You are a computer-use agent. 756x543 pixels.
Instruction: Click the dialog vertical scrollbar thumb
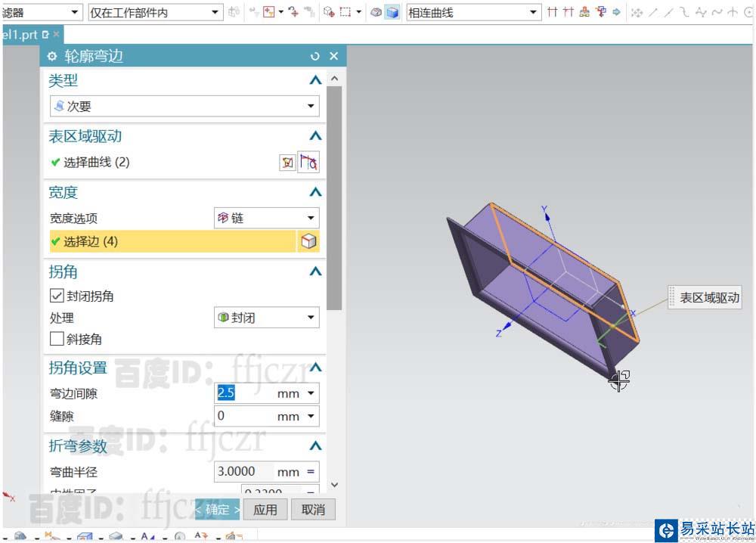(x=334, y=198)
